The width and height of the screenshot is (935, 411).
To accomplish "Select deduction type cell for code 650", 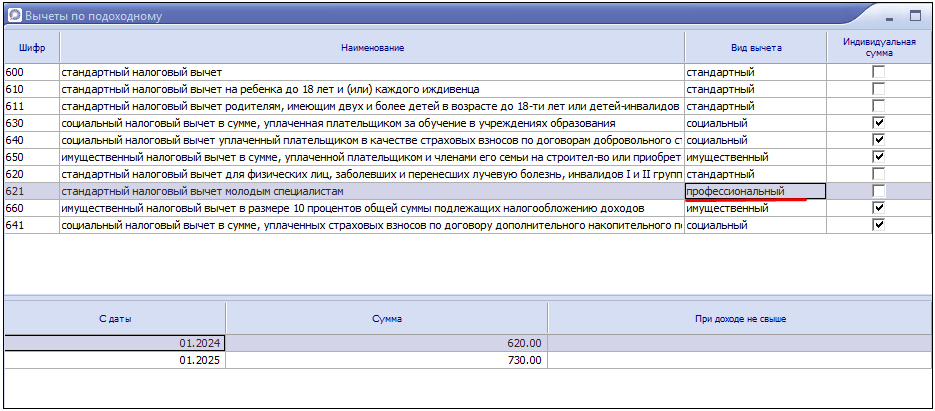I will (755, 157).
